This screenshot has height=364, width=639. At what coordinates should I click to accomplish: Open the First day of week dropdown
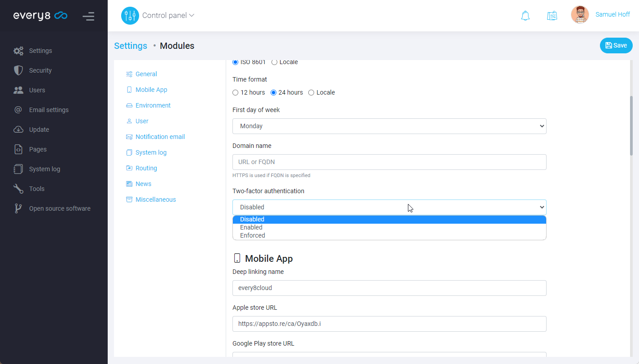tap(389, 126)
